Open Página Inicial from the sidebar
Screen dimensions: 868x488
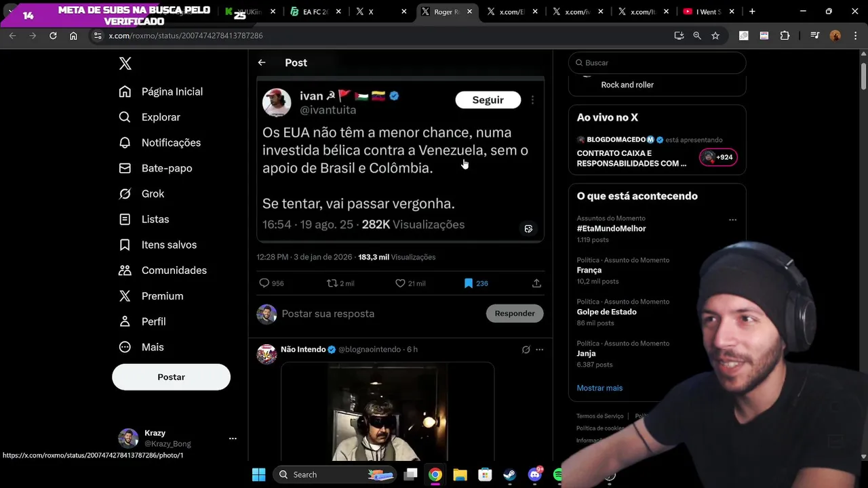point(161,91)
